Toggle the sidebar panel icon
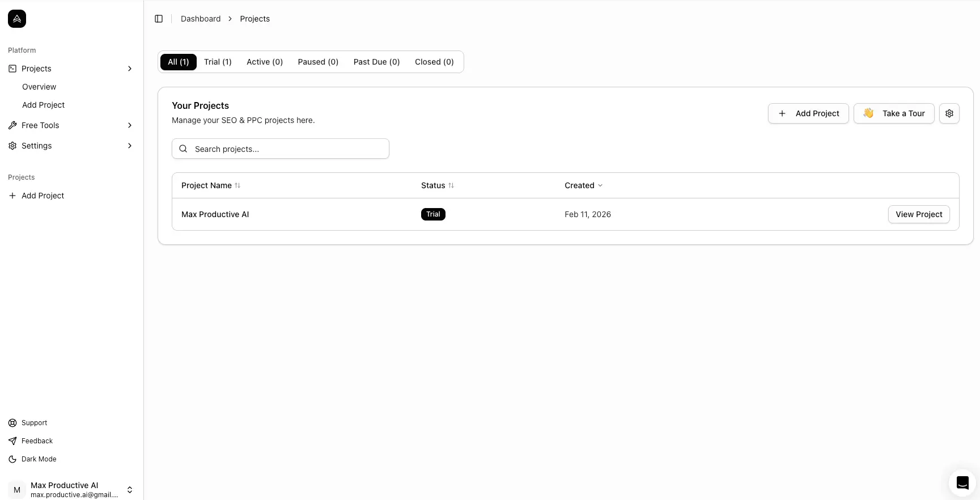This screenshot has width=980, height=500. [159, 19]
